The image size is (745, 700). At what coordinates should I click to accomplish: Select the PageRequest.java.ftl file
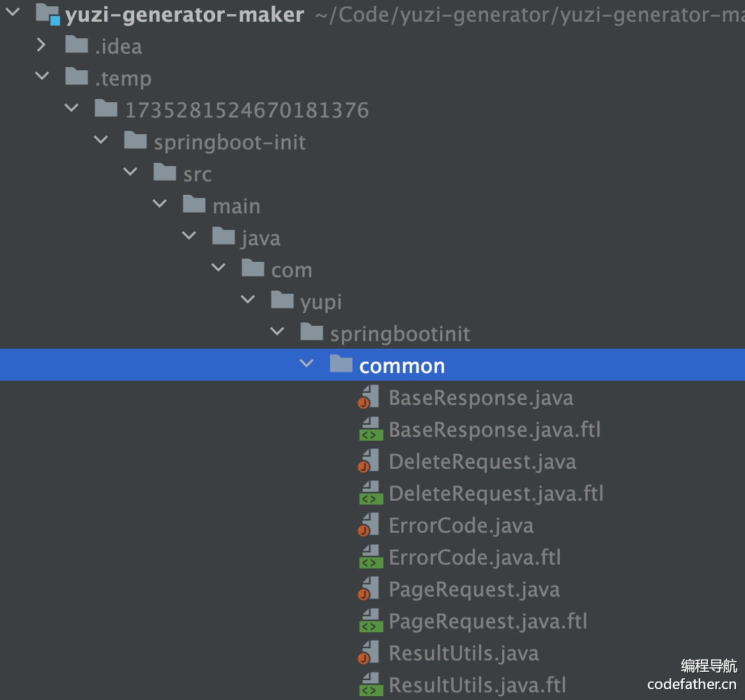click(x=488, y=621)
